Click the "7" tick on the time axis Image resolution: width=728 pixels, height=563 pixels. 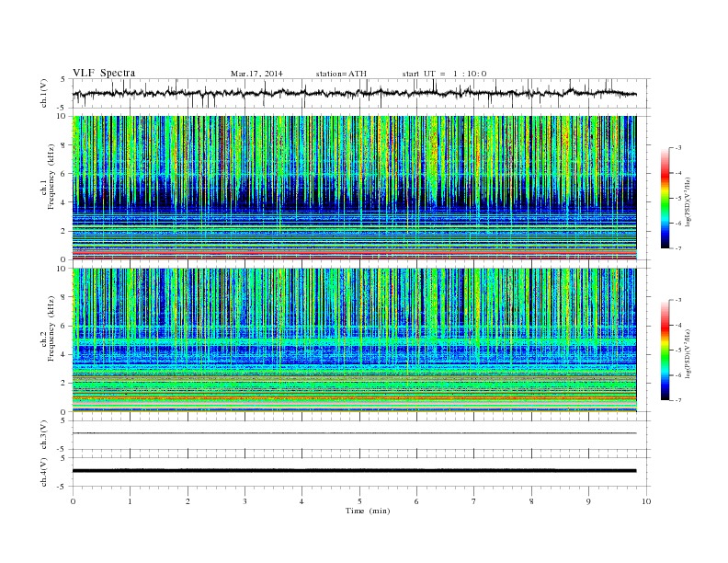click(473, 501)
